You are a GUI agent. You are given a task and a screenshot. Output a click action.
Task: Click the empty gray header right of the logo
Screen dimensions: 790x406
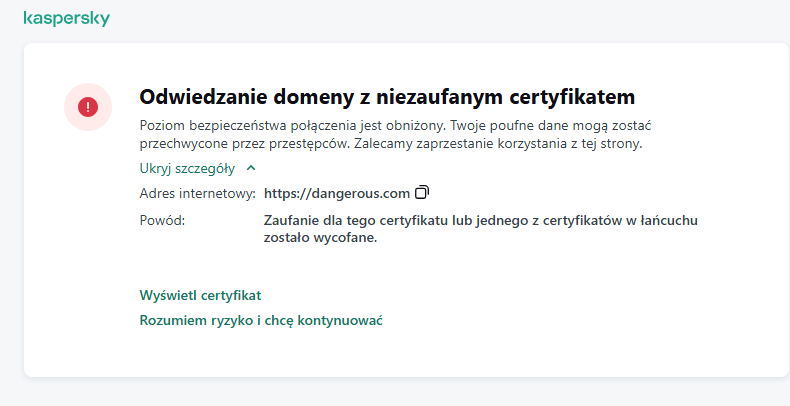pos(450,19)
